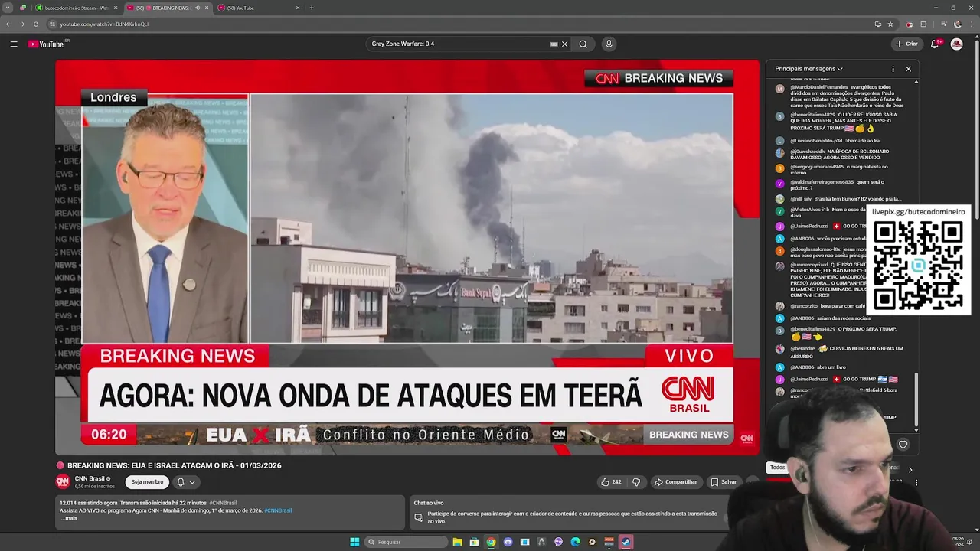Viewport: 980px width, 551px height.
Task: Open message from @LucianoBenedito-p9d
Action: coord(828,141)
